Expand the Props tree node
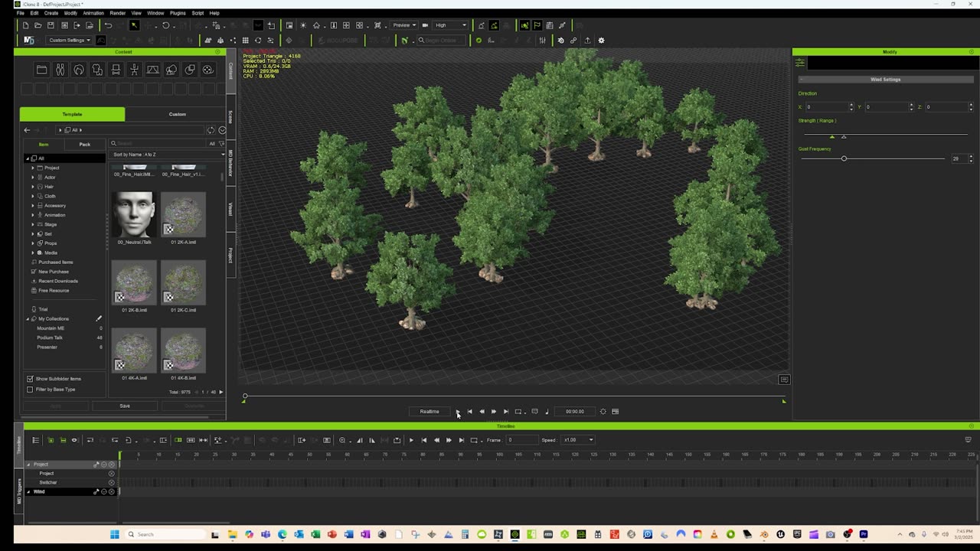980x551 pixels. (x=33, y=243)
